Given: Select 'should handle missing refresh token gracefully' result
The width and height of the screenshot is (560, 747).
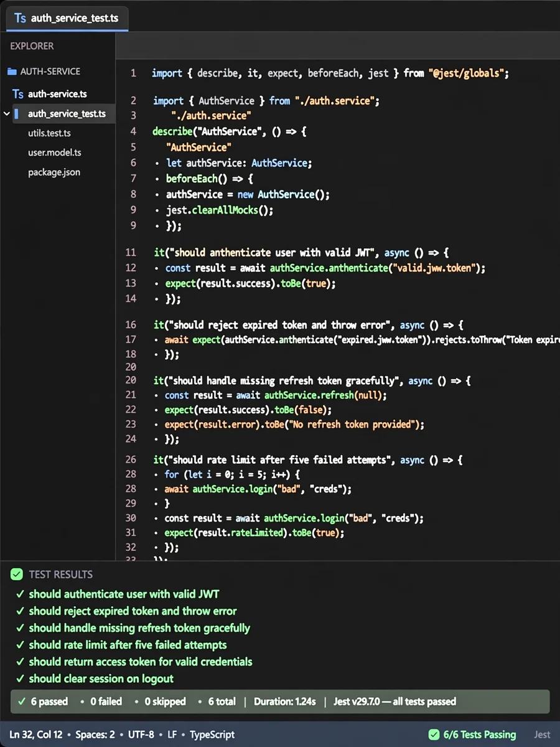Looking at the screenshot, I should [x=139, y=628].
